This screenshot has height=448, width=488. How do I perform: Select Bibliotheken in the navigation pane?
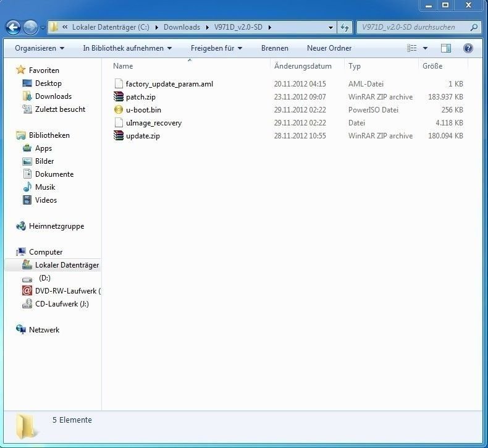point(49,135)
